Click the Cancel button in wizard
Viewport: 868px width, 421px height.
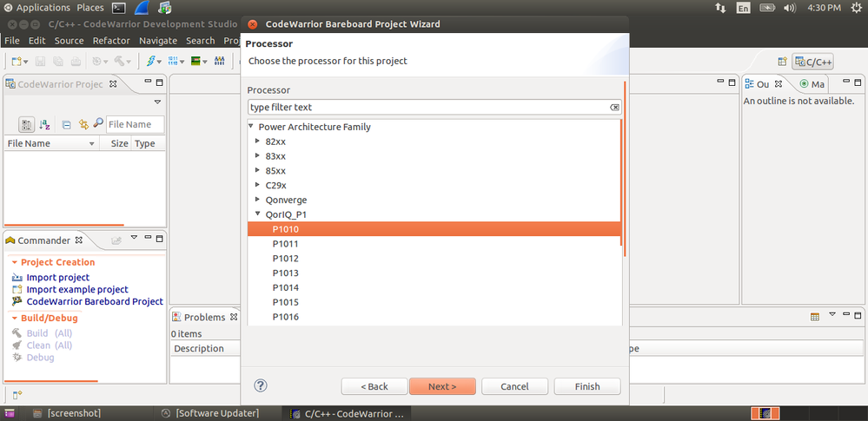click(515, 386)
